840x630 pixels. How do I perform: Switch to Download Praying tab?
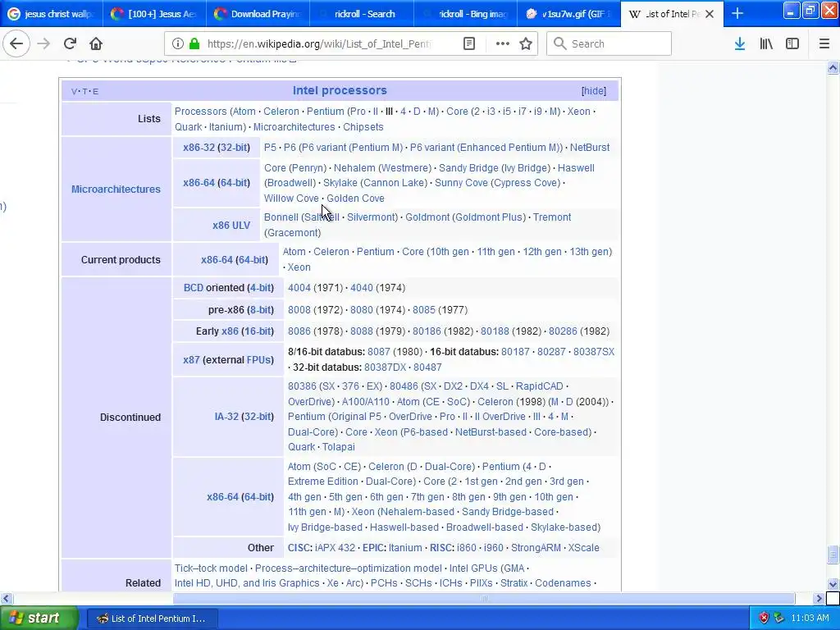click(258, 13)
